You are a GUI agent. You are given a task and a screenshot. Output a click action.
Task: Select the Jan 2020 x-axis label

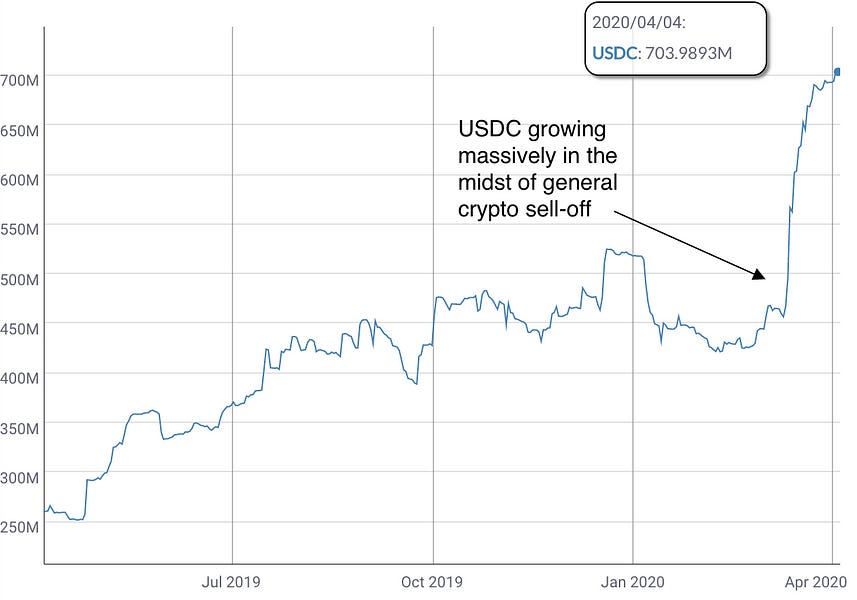tap(633, 583)
